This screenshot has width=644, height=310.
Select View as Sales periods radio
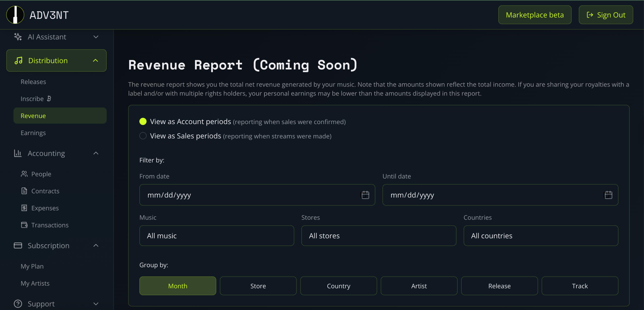click(143, 136)
